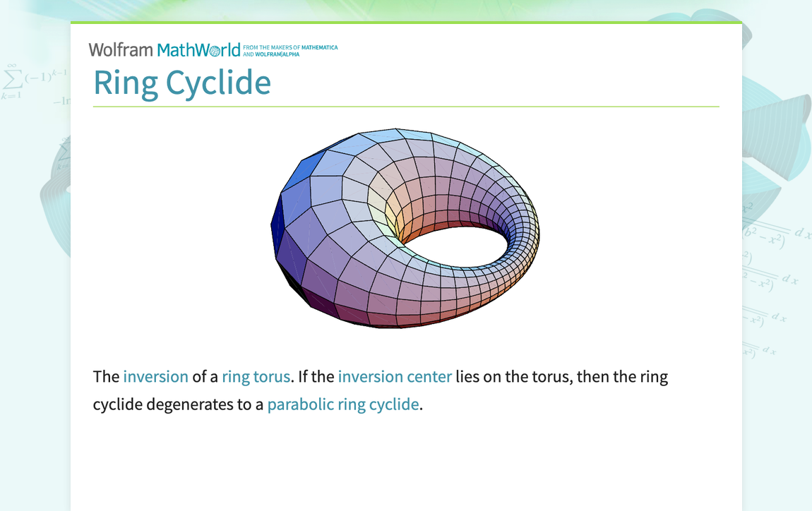
Task: Click the vertical bar in WOLFRAM|ALPHA text
Action: pyautogui.click(x=282, y=54)
